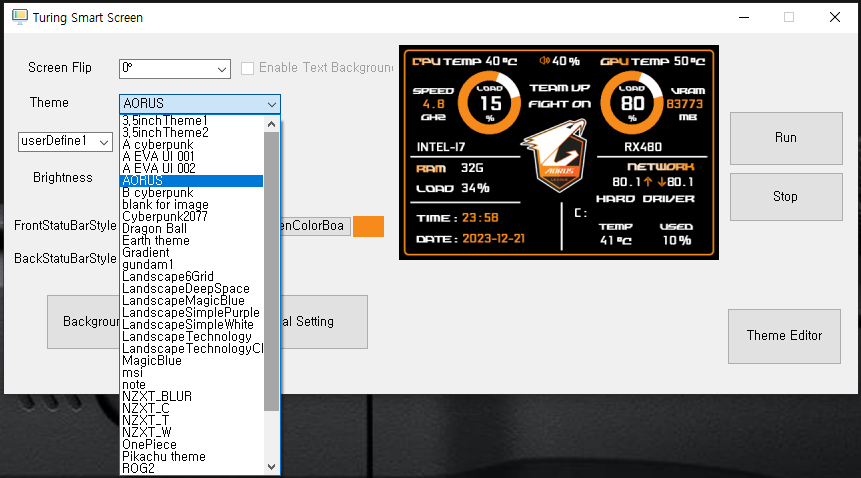This screenshot has height=478, width=861.
Task: Click the theme list scroll up arrow
Action: (271, 124)
